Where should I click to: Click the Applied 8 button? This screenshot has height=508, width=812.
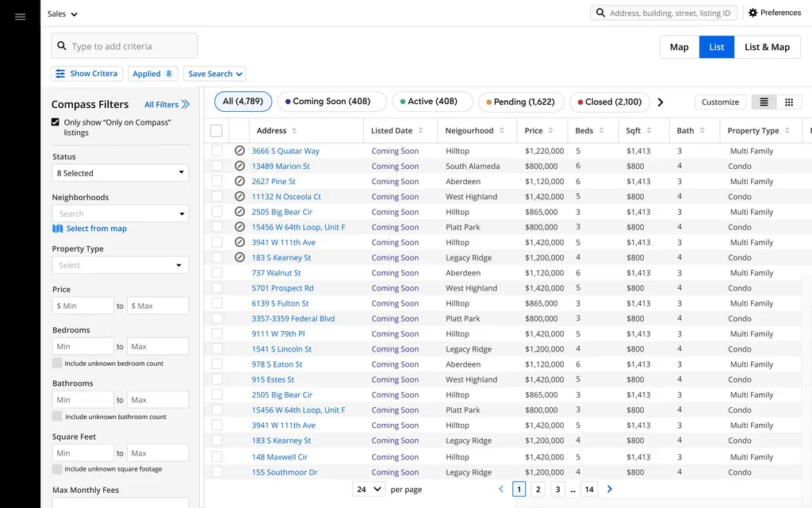tap(153, 74)
